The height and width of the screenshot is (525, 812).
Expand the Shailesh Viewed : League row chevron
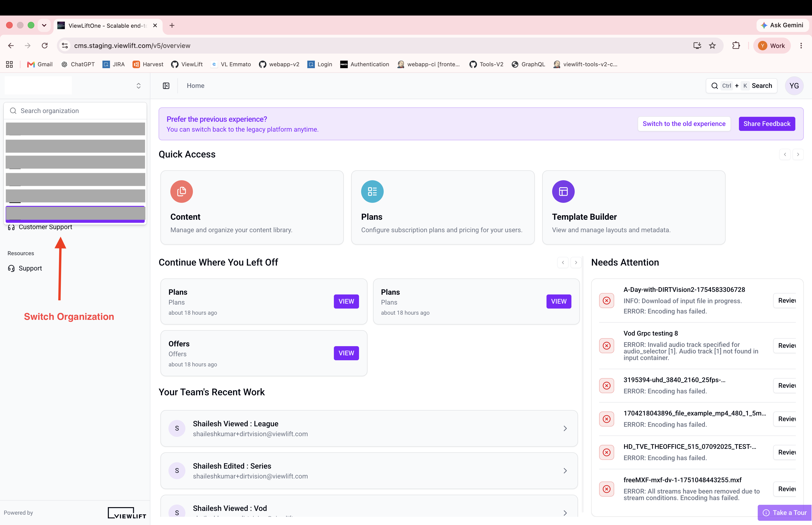[565, 428]
